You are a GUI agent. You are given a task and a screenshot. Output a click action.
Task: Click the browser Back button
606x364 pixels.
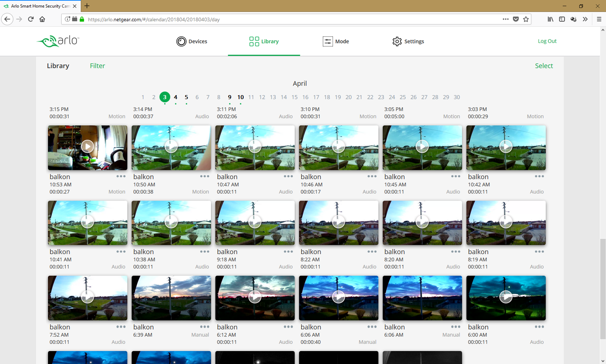[7, 19]
